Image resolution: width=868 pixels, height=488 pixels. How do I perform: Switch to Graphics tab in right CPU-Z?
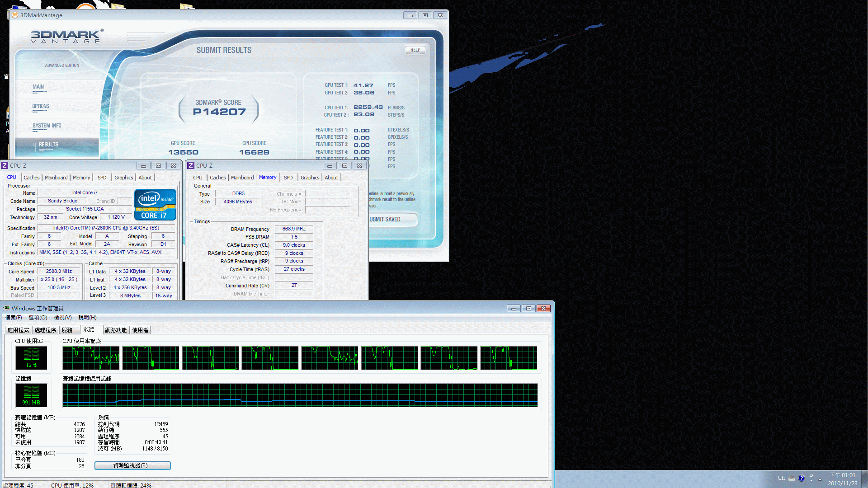point(310,178)
